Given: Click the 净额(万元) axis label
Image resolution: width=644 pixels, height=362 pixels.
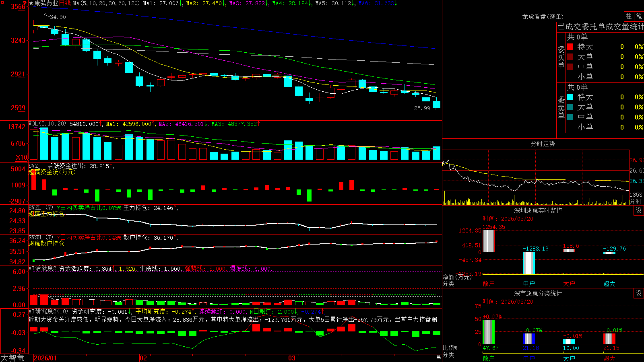Looking at the screenshot, I should click(x=457, y=277).
